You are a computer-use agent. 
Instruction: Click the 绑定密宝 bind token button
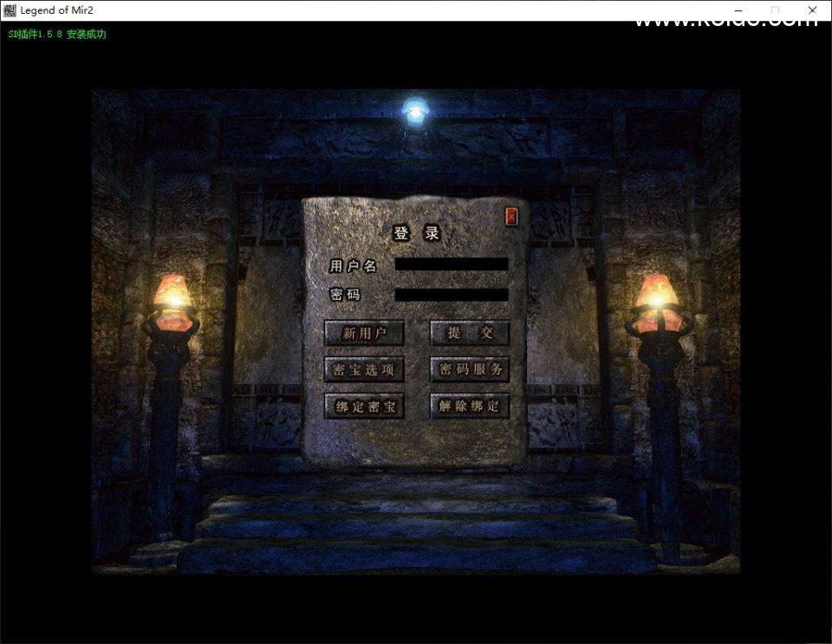coord(364,407)
